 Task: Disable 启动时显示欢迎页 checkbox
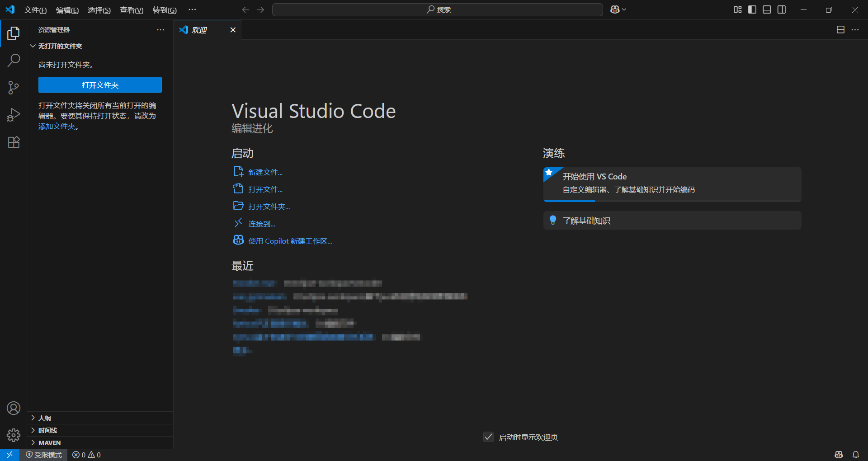(x=488, y=437)
